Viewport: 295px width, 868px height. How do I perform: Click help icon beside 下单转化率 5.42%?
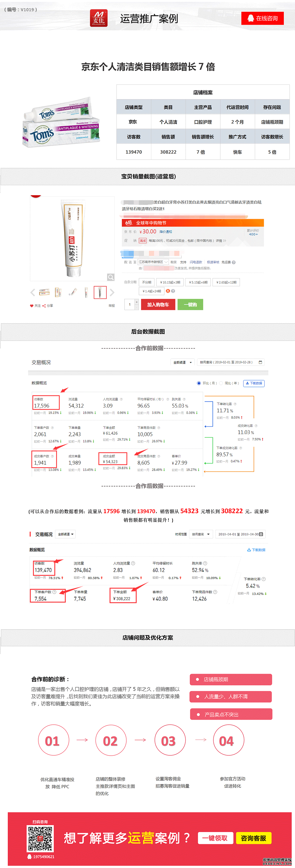click(264, 579)
